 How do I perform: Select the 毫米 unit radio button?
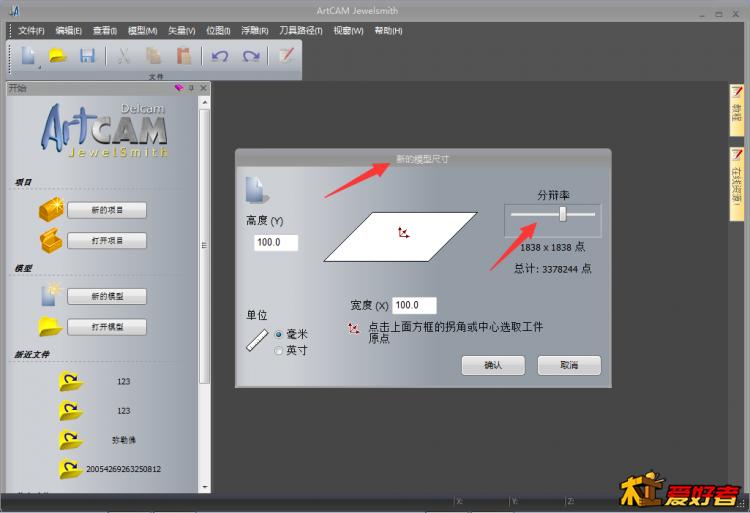pos(278,334)
